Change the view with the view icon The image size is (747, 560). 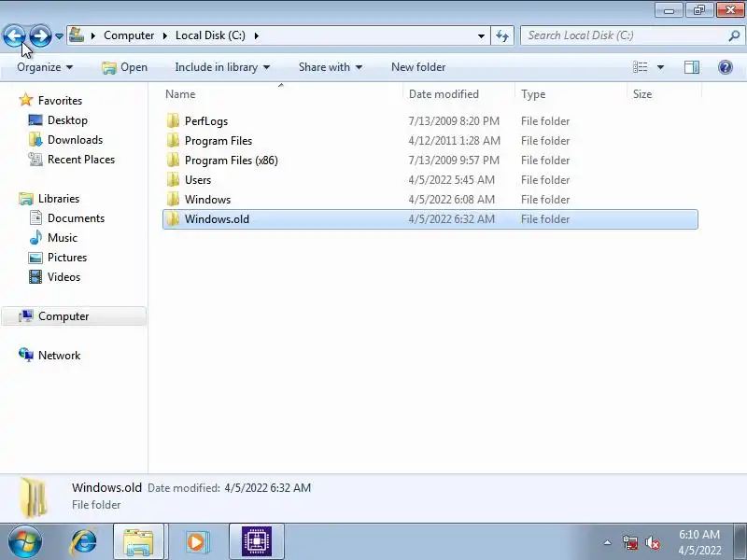click(x=640, y=67)
